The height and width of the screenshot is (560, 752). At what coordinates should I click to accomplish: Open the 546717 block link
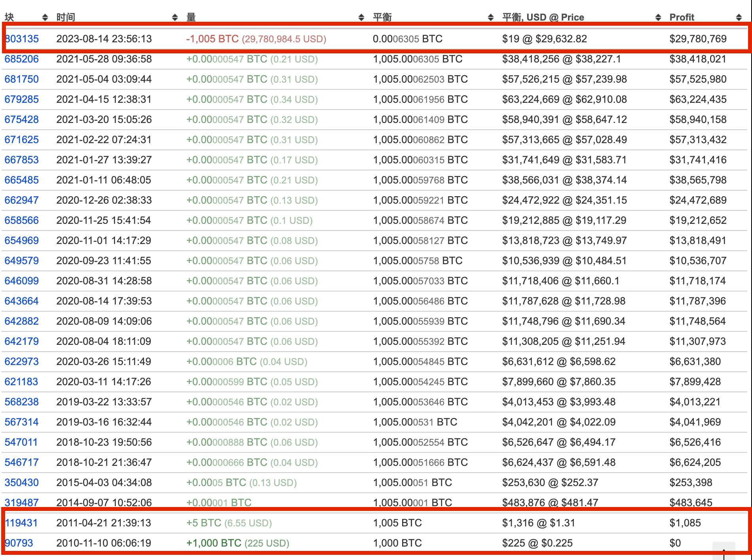pos(22,462)
